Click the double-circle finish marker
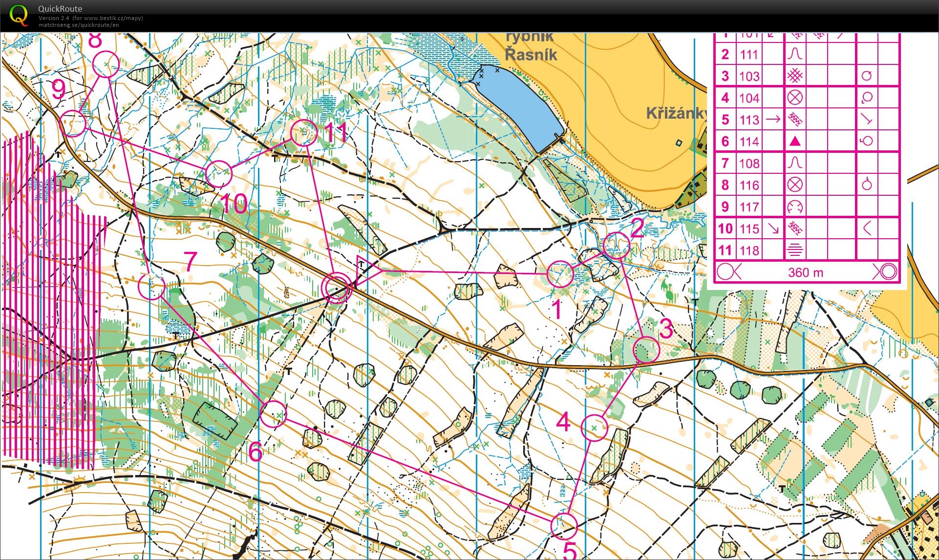The height and width of the screenshot is (560, 939). [336, 288]
